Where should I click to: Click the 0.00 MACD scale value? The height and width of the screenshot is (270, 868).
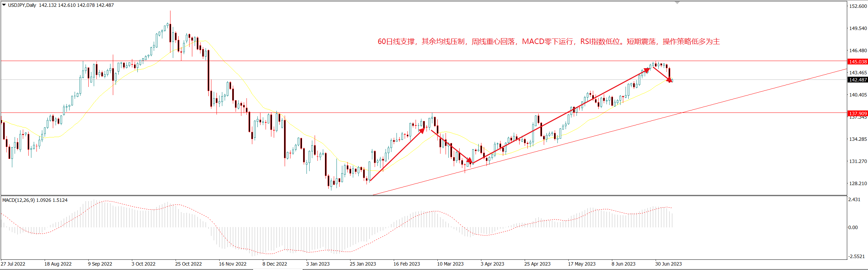pyautogui.click(x=853, y=227)
